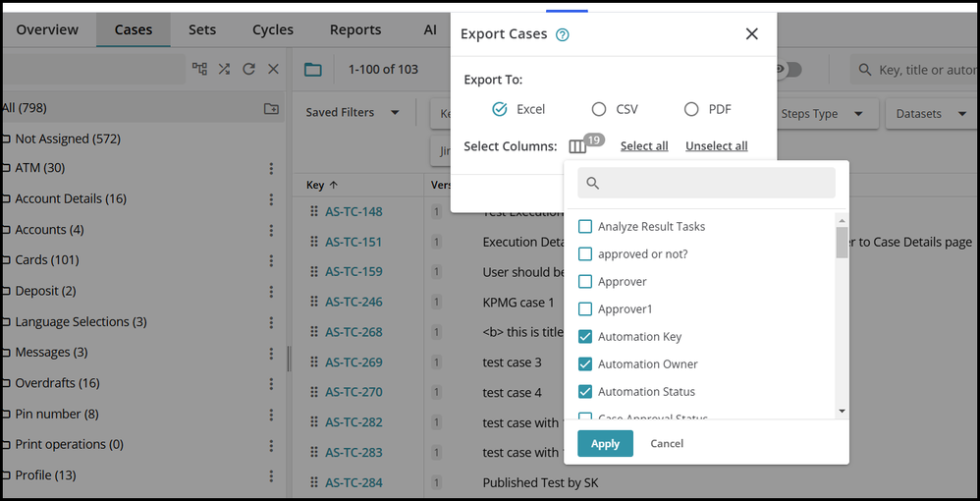Uncheck the Automation Owner column
The height and width of the screenshot is (501, 980).
click(x=585, y=364)
